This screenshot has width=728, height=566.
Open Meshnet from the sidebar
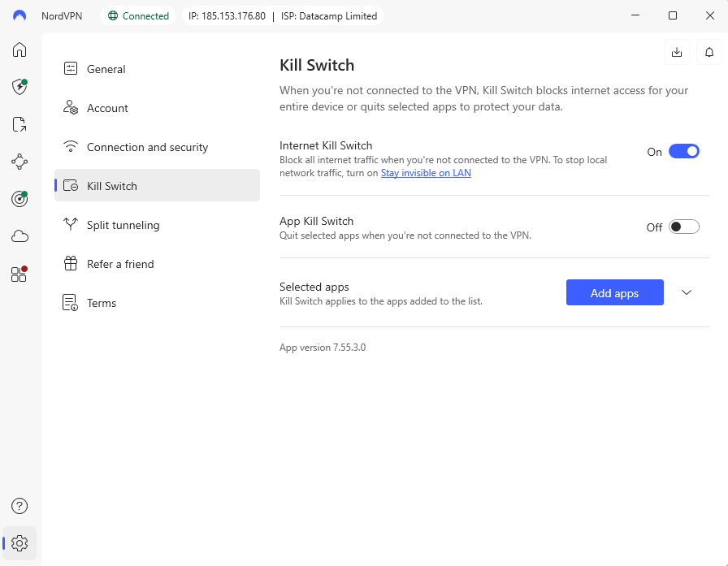coord(19,162)
